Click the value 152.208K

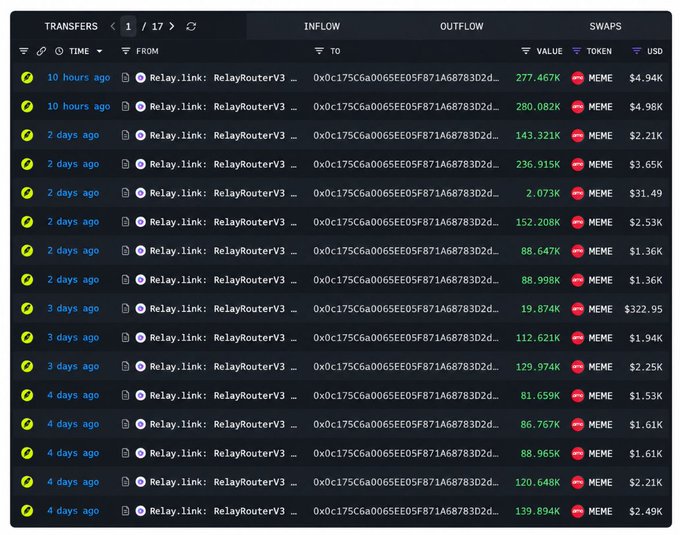click(x=538, y=222)
